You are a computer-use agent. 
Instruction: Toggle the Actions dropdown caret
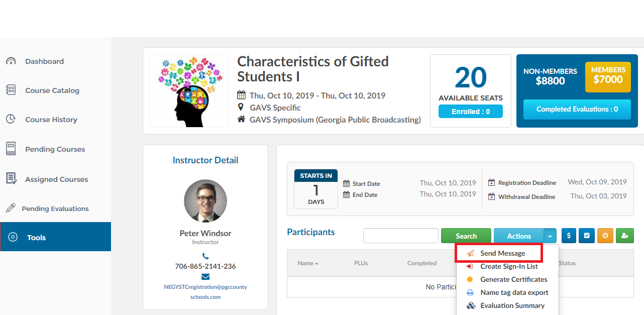pyautogui.click(x=551, y=236)
